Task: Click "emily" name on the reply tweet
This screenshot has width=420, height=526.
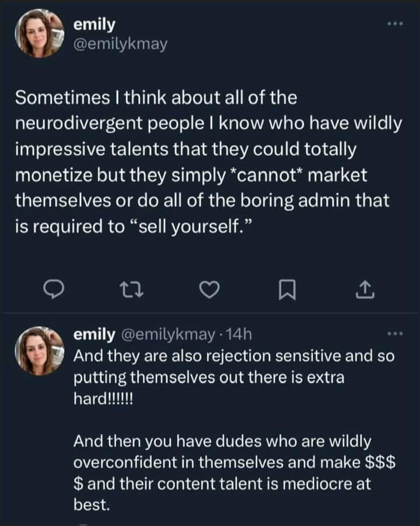Action: click(94, 334)
